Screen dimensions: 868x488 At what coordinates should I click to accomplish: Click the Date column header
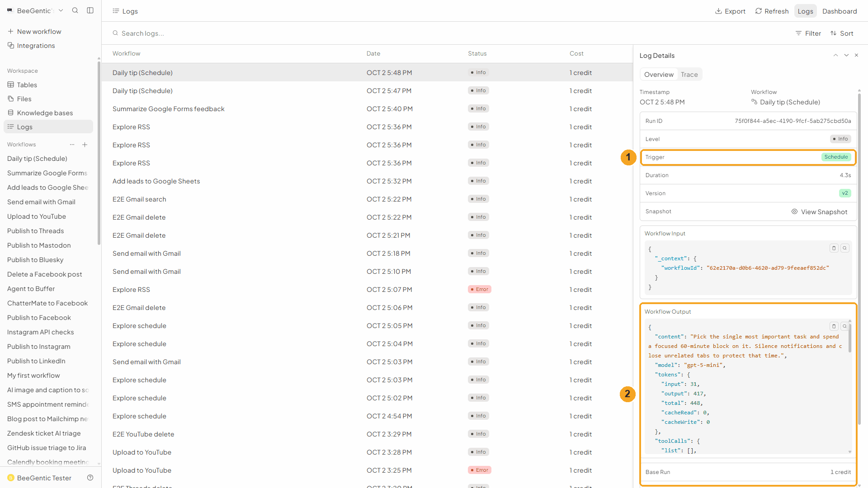tap(373, 53)
